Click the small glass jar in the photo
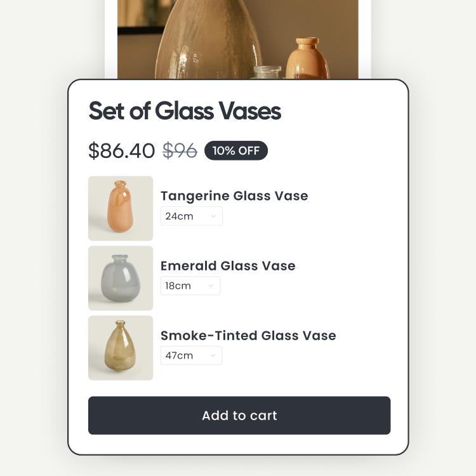Image resolution: width=476 pixels, height=476 pixels. 269,72
